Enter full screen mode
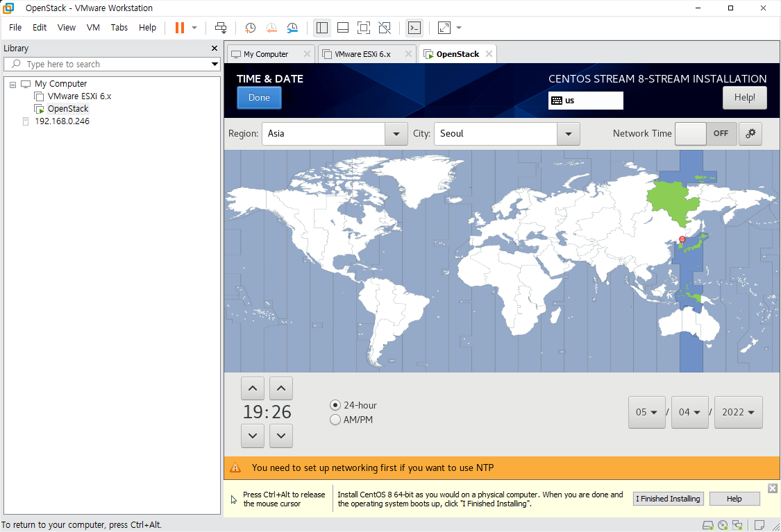Viewport: 781px width, 532px height. (364, 28)
